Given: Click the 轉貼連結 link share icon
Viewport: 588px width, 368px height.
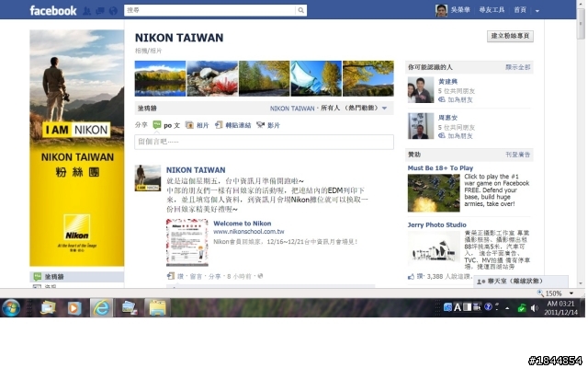Looking at the screenshot, I should tap(219, 125).
